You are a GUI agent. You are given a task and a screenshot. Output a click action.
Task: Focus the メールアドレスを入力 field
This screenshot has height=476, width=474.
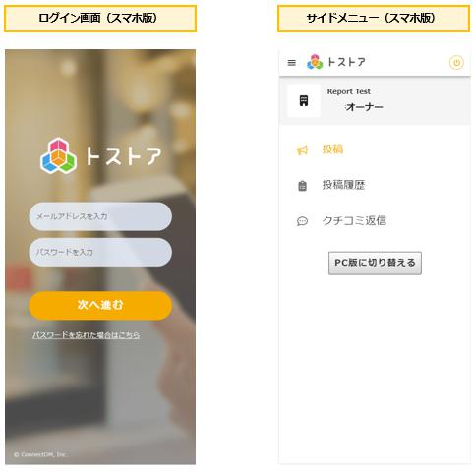point(100,216)
